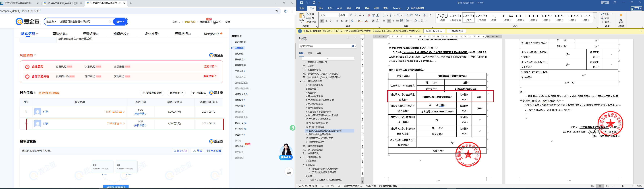
Task: Toggle Bold formatting in Word
Action: click(322, 21)
